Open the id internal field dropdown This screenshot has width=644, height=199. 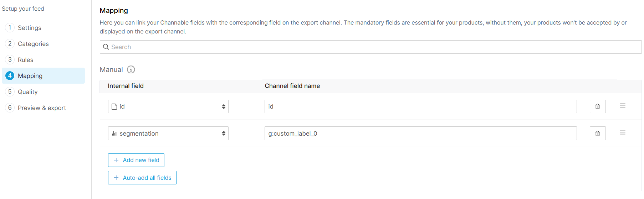[x=168, y=106]
